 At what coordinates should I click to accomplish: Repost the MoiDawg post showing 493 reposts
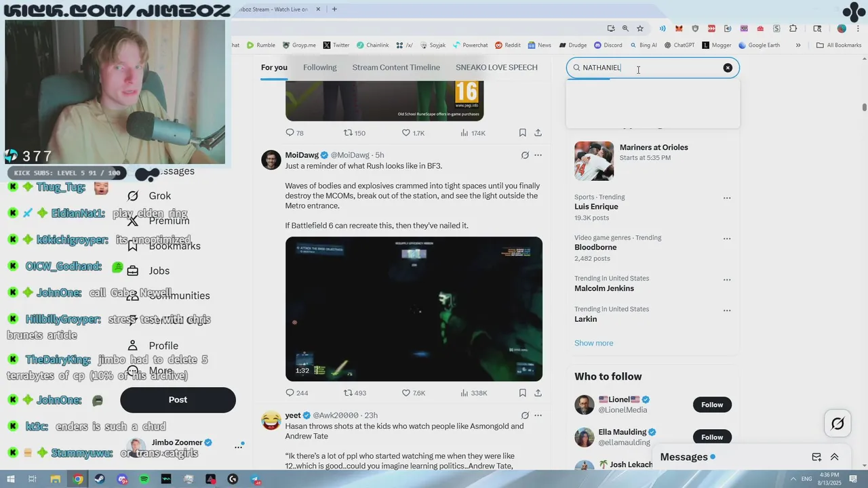point(355,393)
